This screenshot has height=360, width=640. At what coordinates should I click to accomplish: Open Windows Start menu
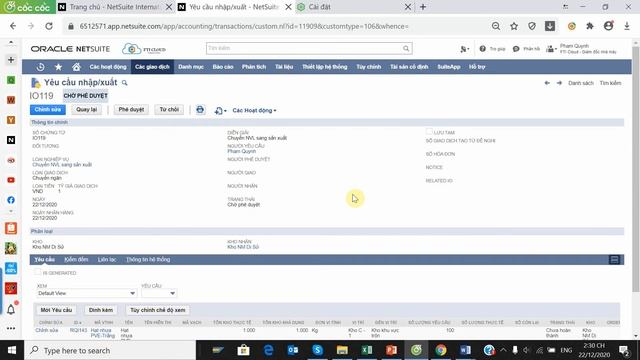click(x=12, y=350)
